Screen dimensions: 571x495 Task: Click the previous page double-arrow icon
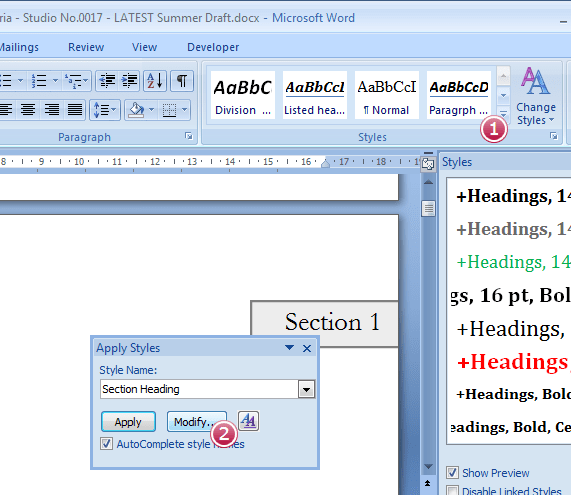tap(428, 483)
